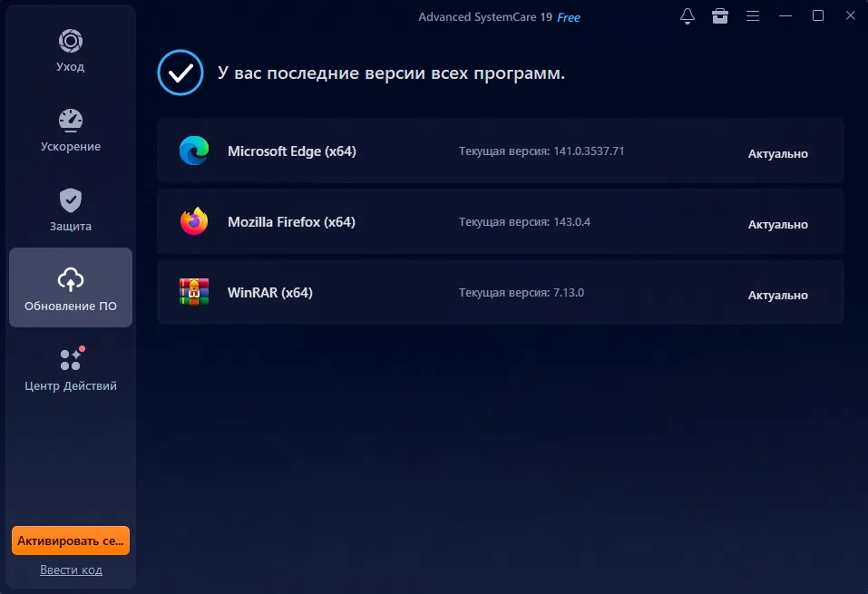Click the Ввести код link
This screenshot has height=594, width=868.
[x=71, y=570]
